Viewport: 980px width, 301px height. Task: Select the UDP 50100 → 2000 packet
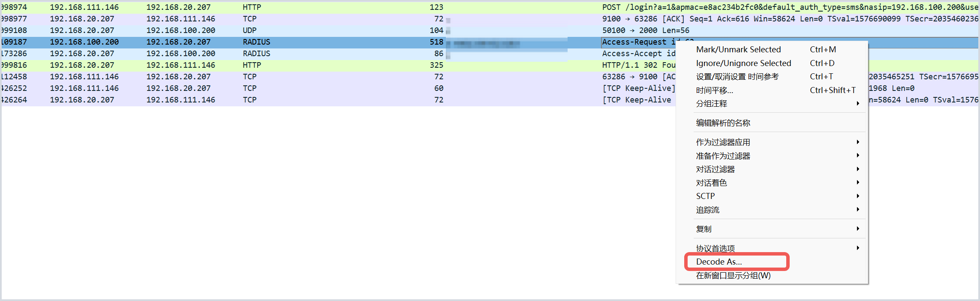pos(490,30)
